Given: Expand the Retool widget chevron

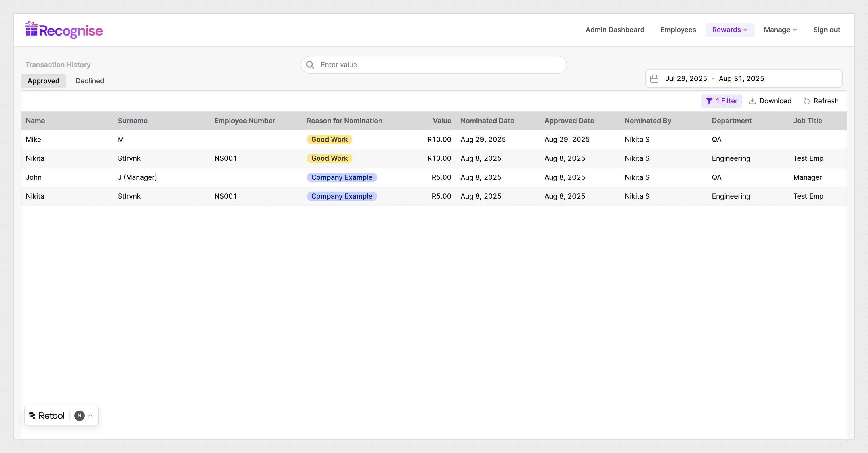Looking at the screenshot, I should (x=90, y=416).
